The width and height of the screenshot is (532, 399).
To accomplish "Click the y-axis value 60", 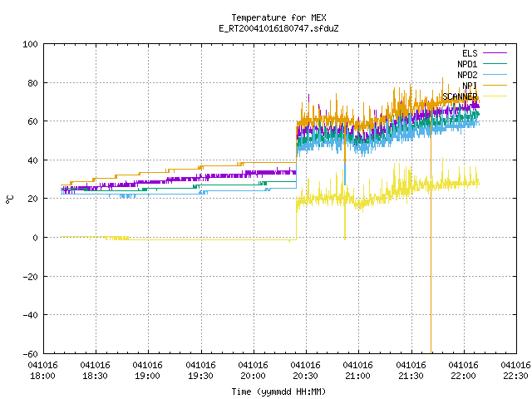I will pyautogui.click(x=33, y=121).
